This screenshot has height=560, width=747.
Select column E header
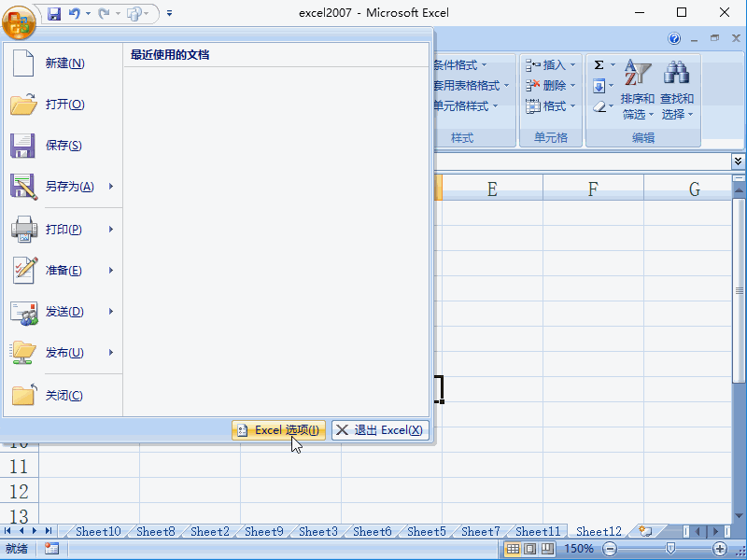click(493, 189)
